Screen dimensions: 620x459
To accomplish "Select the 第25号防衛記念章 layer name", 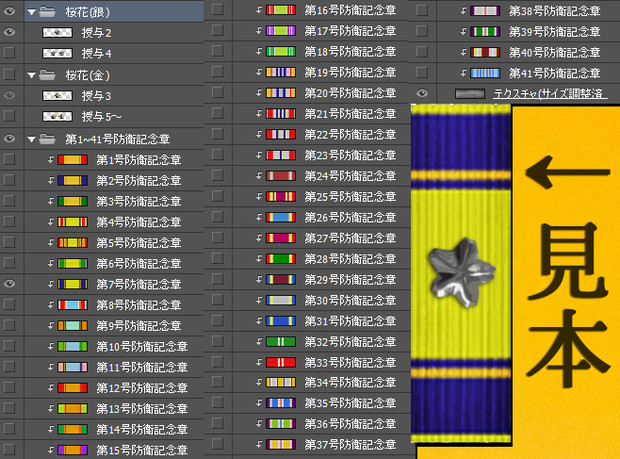I will pos(350,196).
